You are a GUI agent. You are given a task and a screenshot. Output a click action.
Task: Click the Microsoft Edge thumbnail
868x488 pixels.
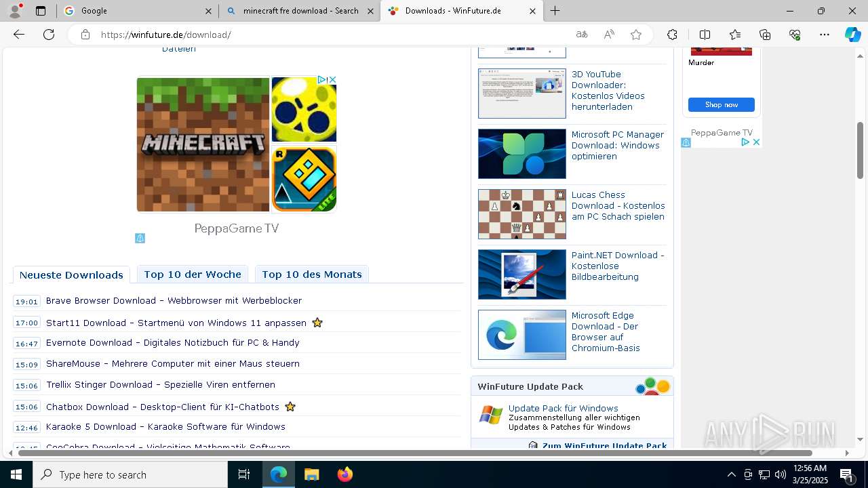point(522,335)
